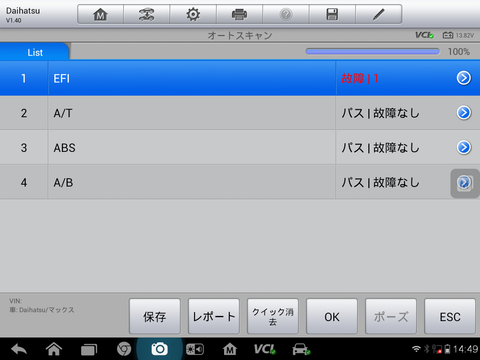
Task: Select the ABS system row
Action: (240, 148)
